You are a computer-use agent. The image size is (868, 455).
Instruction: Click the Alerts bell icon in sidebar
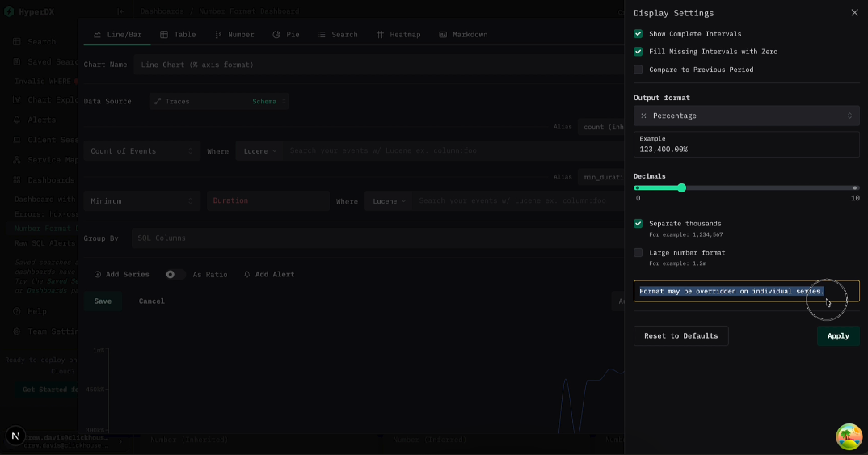click(17, 120)
